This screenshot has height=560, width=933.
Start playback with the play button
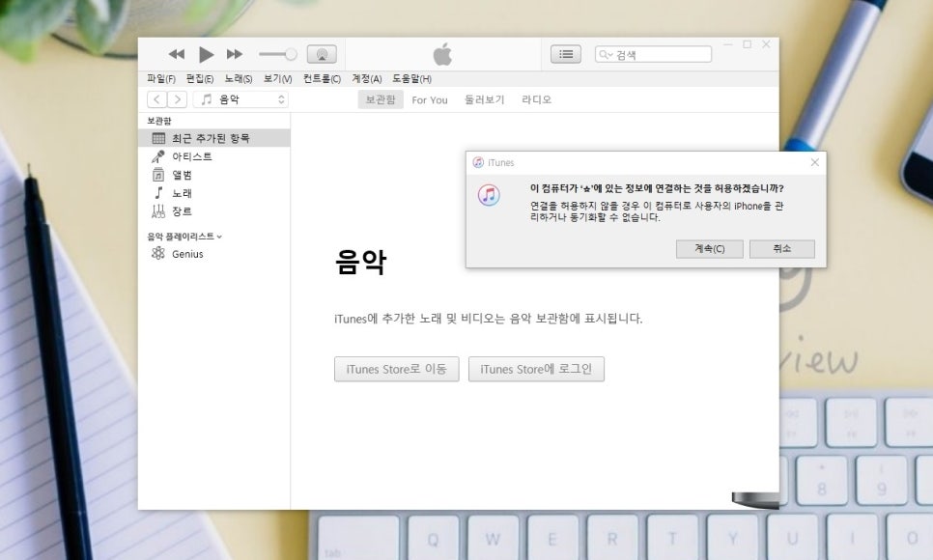pyautogui.click(x=206, y=54)
